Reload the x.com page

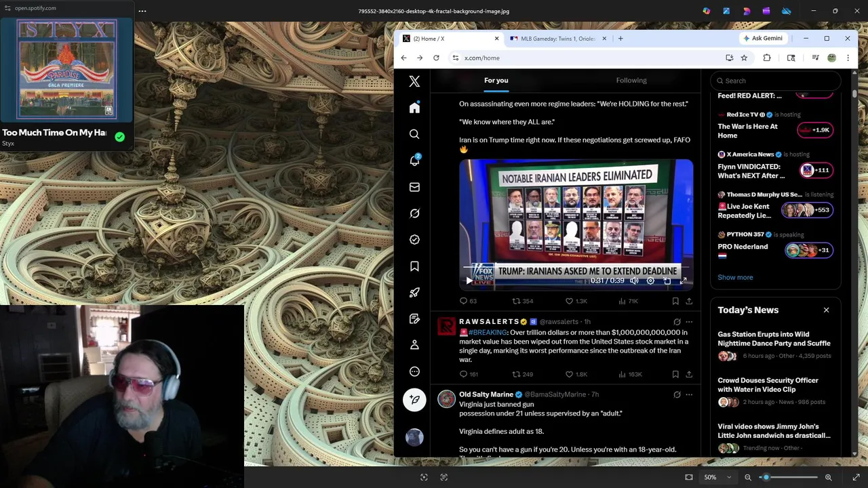[x=436, y=58]
